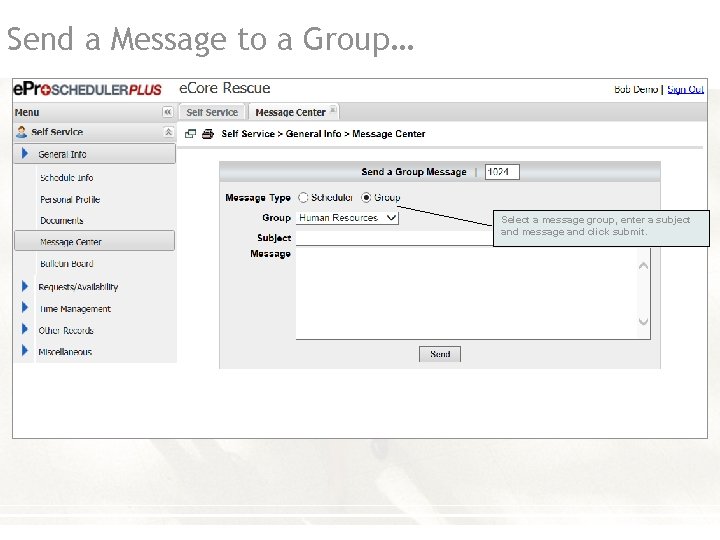The height and width of the screenshot is (540, 720).
Task: Close the Message Center tab
Action: pos(333,110)
